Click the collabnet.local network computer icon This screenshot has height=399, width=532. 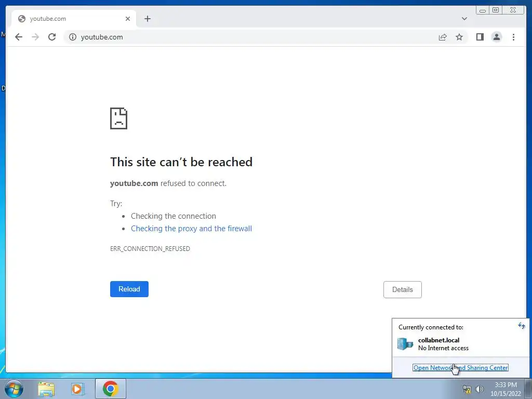405,344
